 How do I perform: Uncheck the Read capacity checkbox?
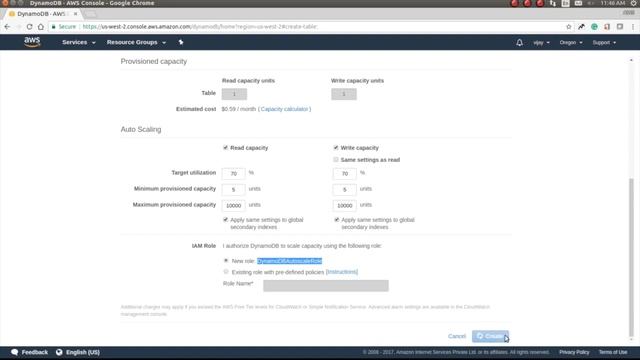225,147
